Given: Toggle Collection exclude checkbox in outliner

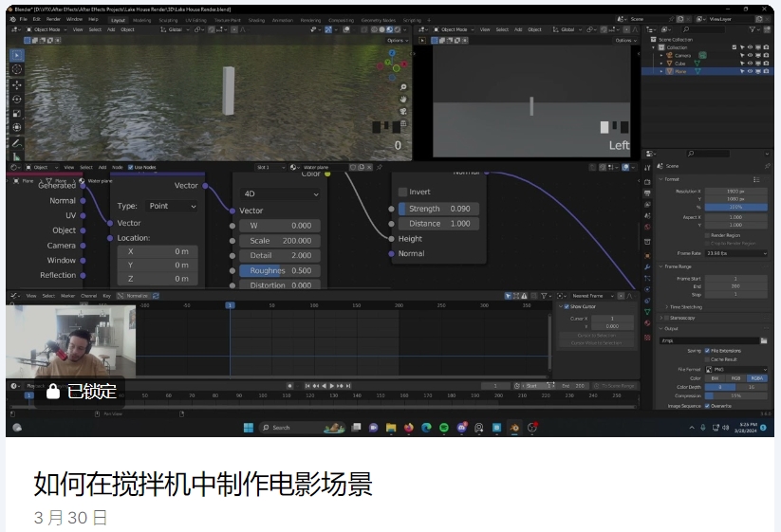Looking at the screenshot, I should 735,47.
